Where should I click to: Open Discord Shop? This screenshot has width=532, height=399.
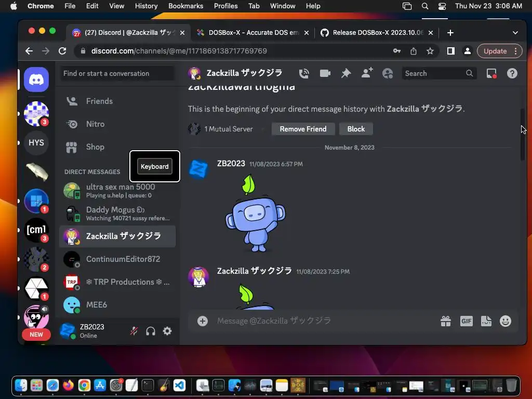click(117, 147)
